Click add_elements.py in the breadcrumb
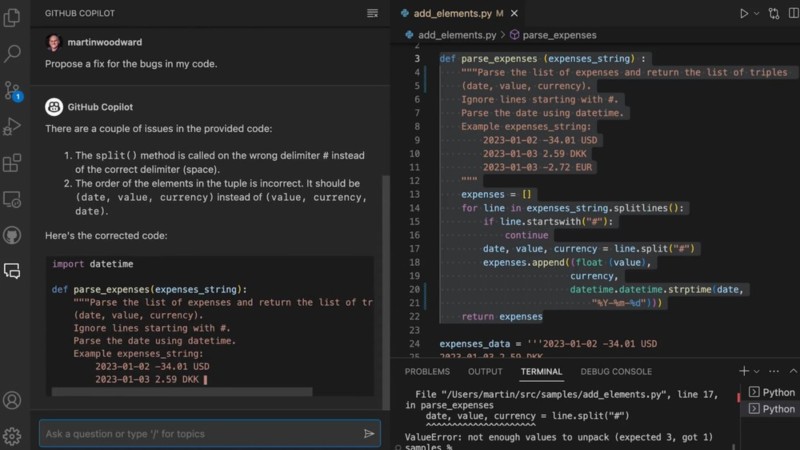Image resolution: width=800 pixels, height=450 pixels. pyautogui.click(x=457, y=35)
